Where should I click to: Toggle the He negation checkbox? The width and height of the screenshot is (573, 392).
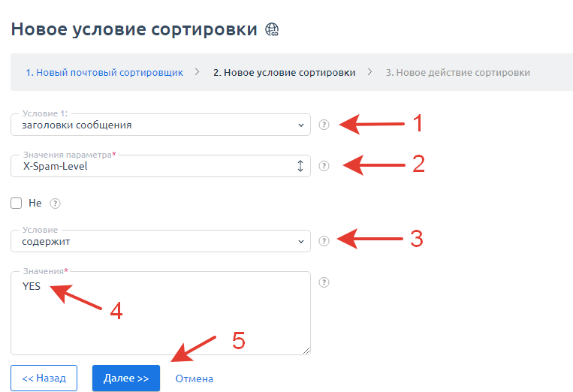(16, 203)
